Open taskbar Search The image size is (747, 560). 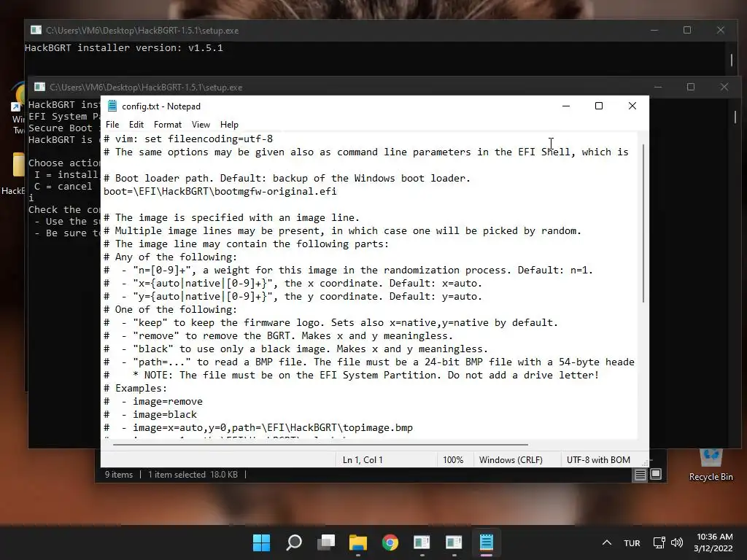pyautogui.click(x=294, y=542)
